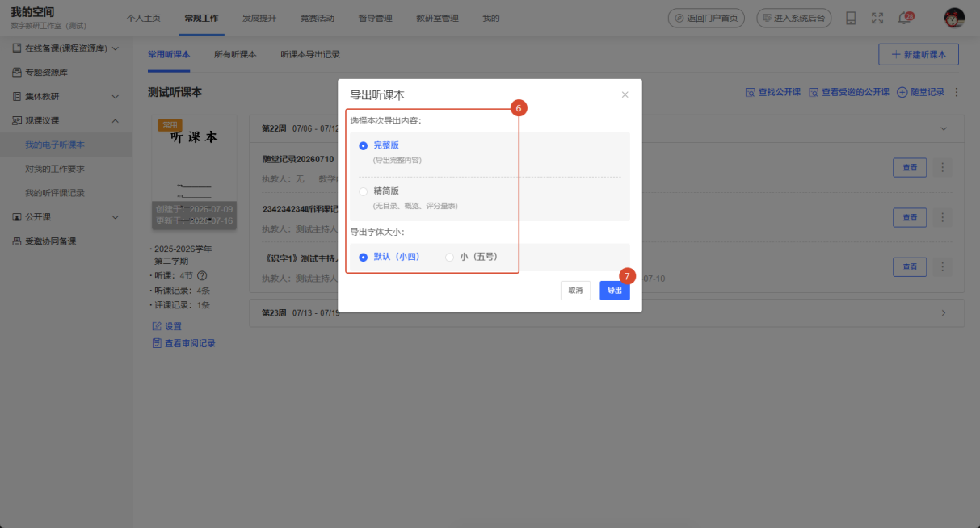Click 专题资源库 sidebar icon
This screenshot has height=528, width=980.
pos(17,72)
